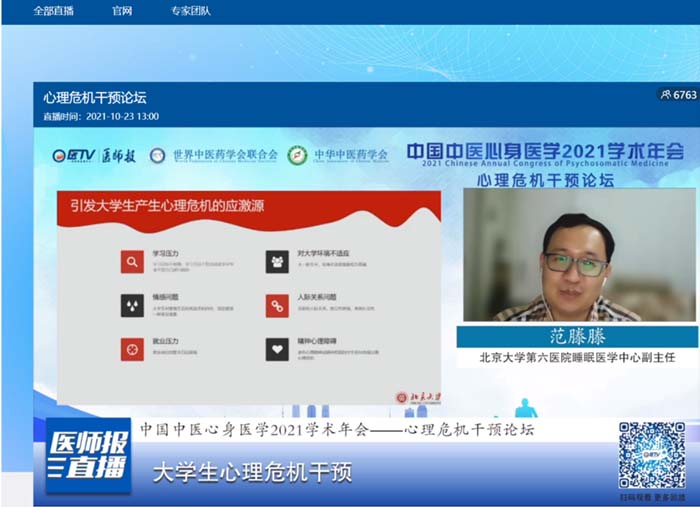Image resolution: width=700 pixels, height=507 pixels.
Task: Click the QR code to scan
Action: click(x=652, y=455)
